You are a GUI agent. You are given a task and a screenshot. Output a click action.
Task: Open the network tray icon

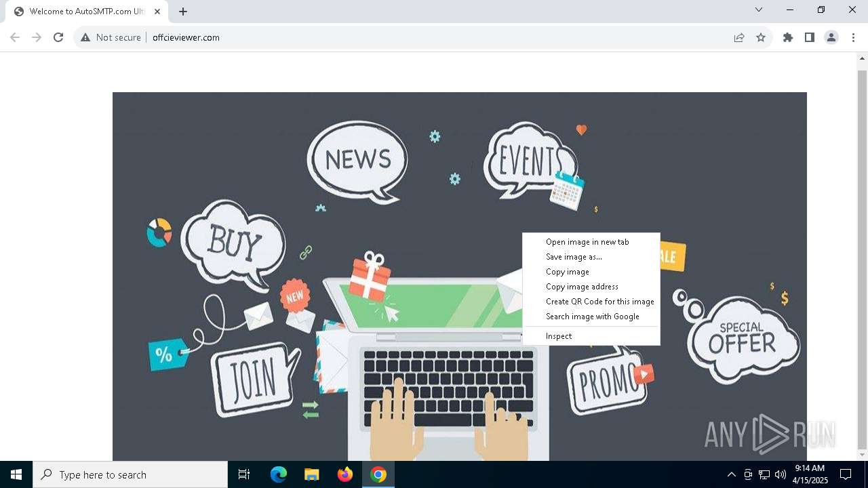[764, 474]
